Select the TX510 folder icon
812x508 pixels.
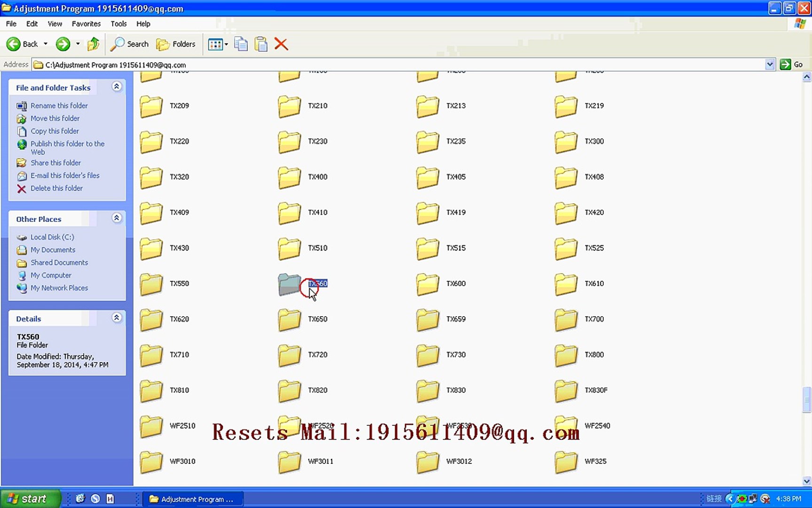pyautogui.click(x=289, y=248)
